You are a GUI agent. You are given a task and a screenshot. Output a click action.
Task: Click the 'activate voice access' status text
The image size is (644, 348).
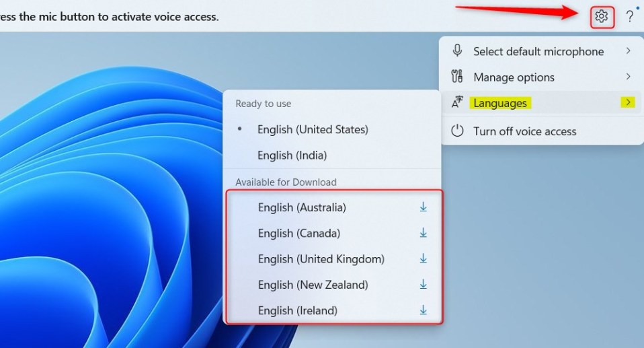[165, 17]
